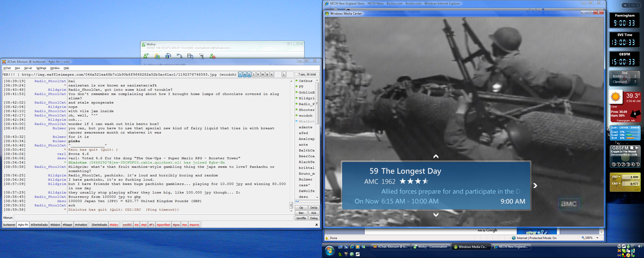Image resolution: width=644 pixels, height=258 pixels.
Task: Switch to the #whatbot channel tab
Action: coord(81,225)
